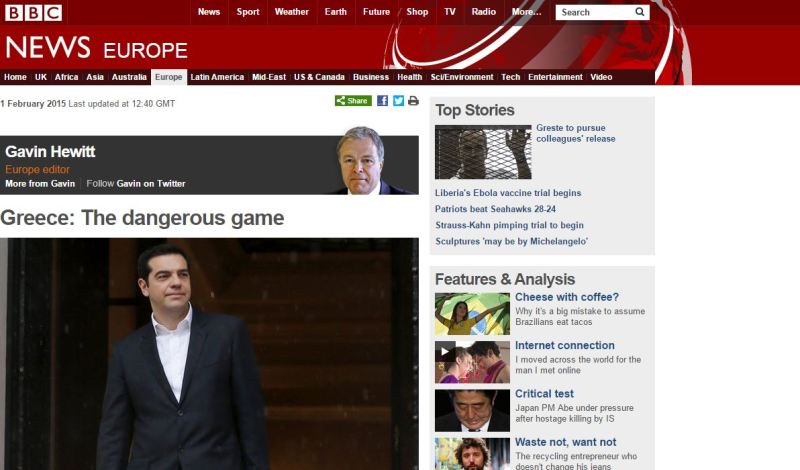Select the Entertainment tab
This screenshot has height=470, width=800.
click(555, 77)
